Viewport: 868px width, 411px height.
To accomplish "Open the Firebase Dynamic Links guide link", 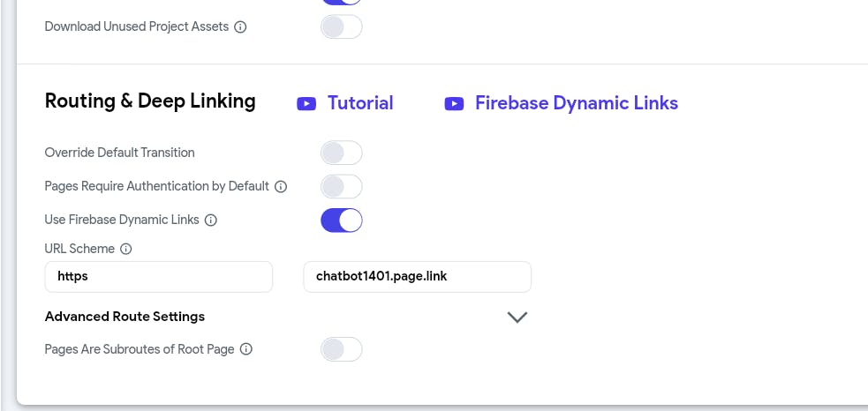I will (x=576, y=103).
